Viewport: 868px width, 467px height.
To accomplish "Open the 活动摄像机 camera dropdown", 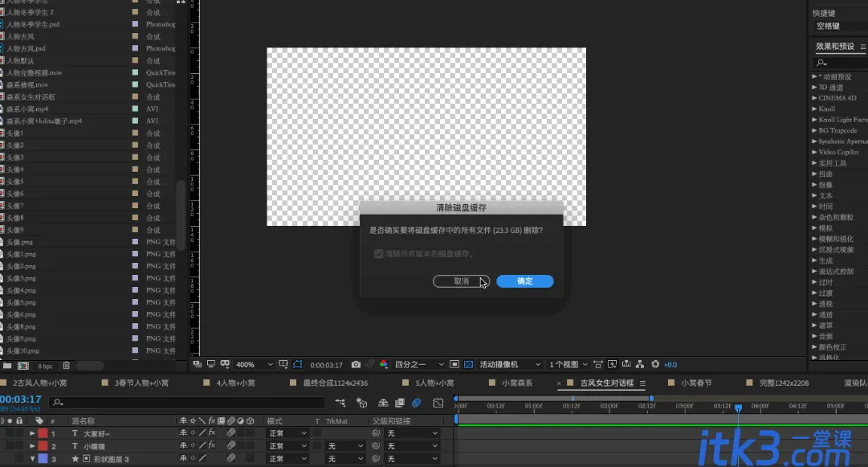I will pyautogui.click(x=510, y=364).
